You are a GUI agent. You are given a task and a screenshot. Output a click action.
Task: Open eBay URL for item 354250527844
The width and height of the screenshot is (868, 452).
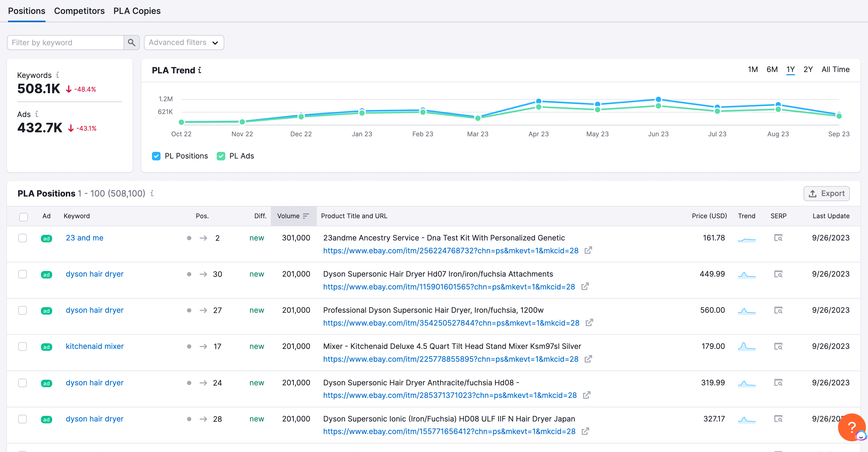click(x=451, y=323)
